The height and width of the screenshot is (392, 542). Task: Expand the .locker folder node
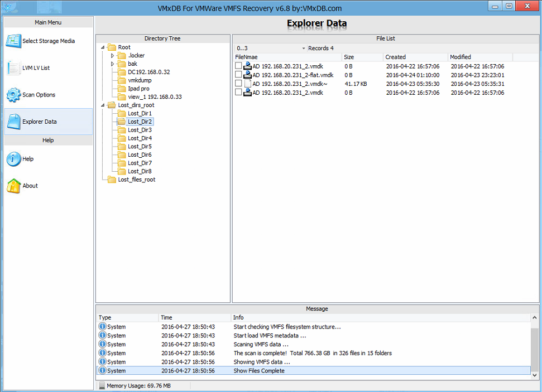[x=112, y=56]
